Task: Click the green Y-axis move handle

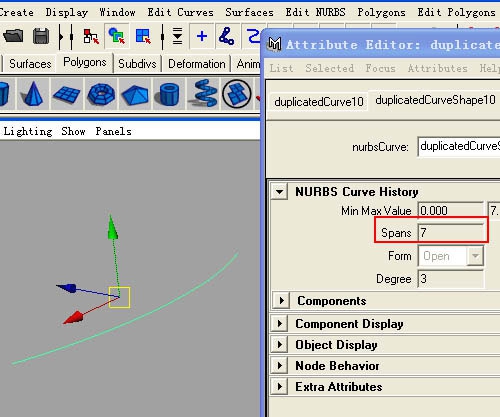Action: [113, 227]
